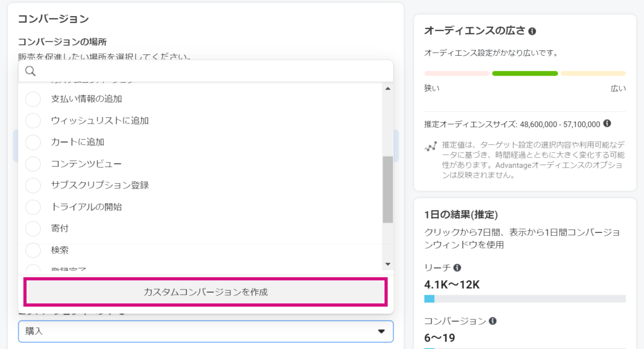Click the info icon beside リーチ
Image resolution: width=644 pixels, height=349 pixels.
[x=457, y=267]
